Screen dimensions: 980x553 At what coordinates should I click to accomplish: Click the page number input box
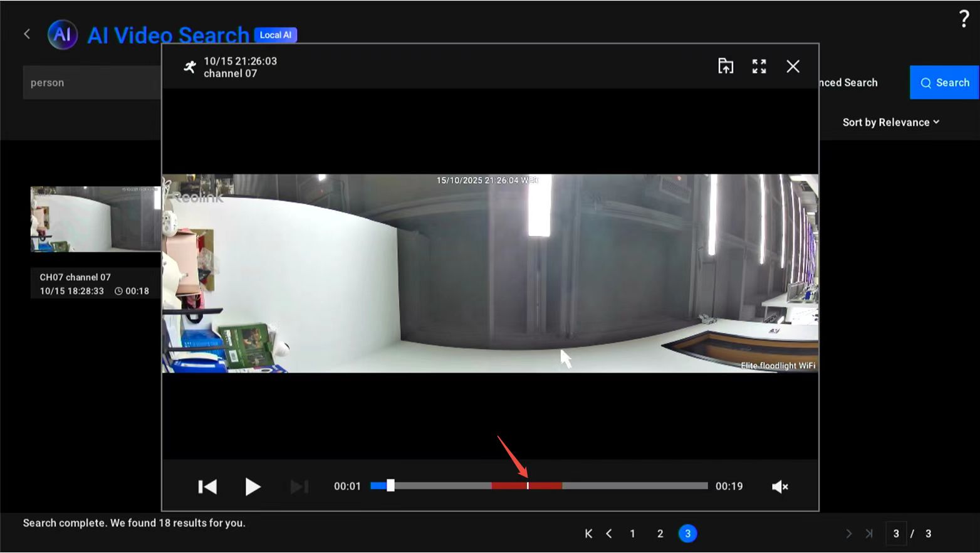point(895,534)
